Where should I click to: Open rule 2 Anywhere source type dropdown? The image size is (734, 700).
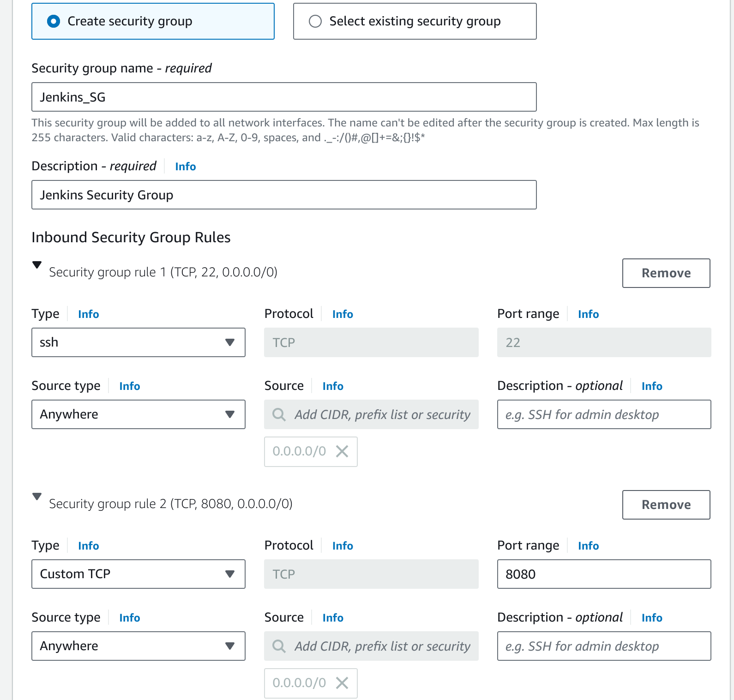(138, 646)
